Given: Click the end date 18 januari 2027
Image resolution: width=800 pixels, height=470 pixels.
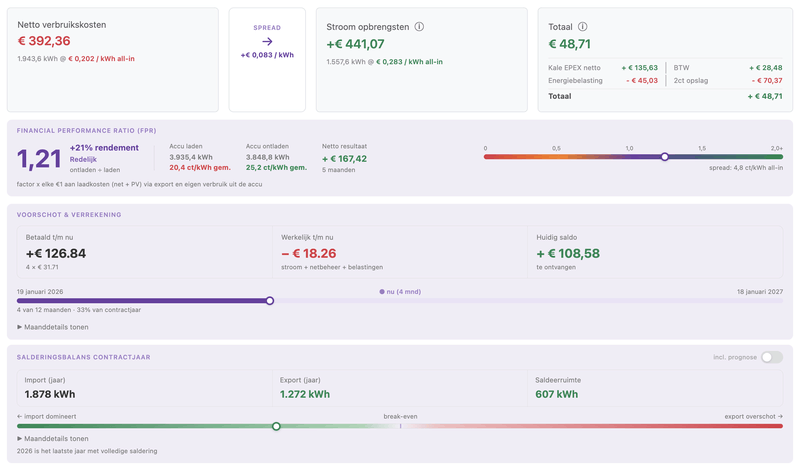Looking at the screenshot, I should 760,292.
